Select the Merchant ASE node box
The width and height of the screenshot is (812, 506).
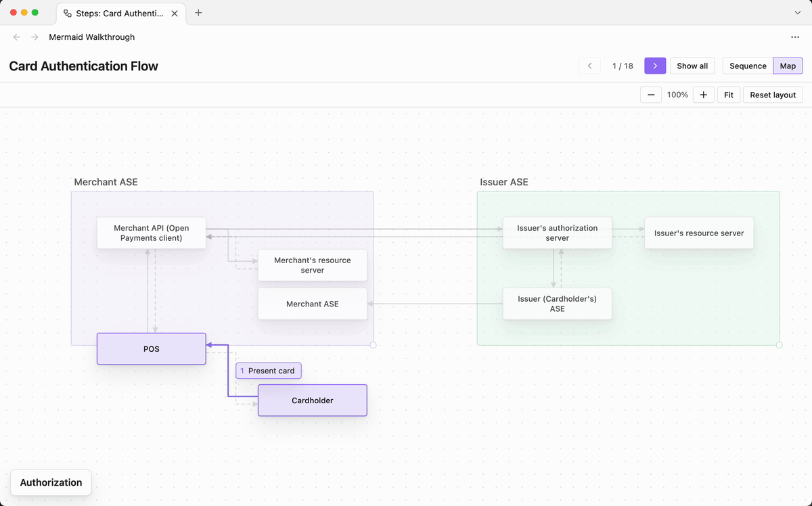[x=313, y=304]
